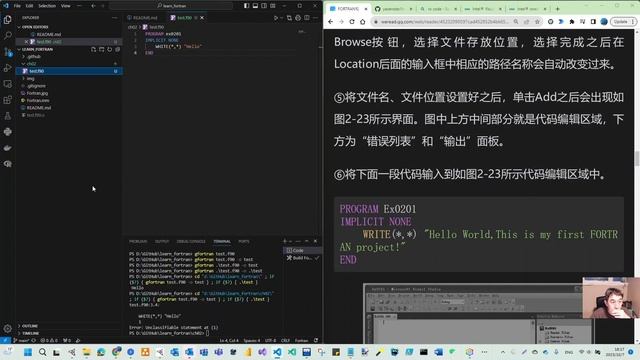Open the Windows Start menu
The image size is (640, 360).
pos(28,352)
